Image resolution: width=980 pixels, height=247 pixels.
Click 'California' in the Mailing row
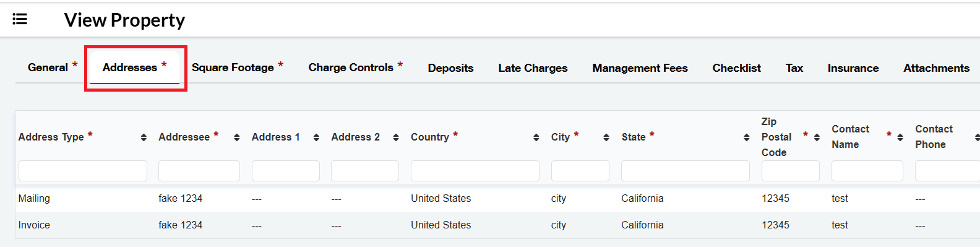[x=642, y=198]
